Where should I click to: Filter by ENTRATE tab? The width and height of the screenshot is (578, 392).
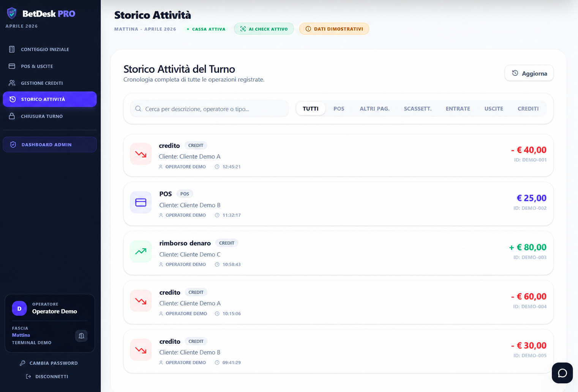[458, 109]
